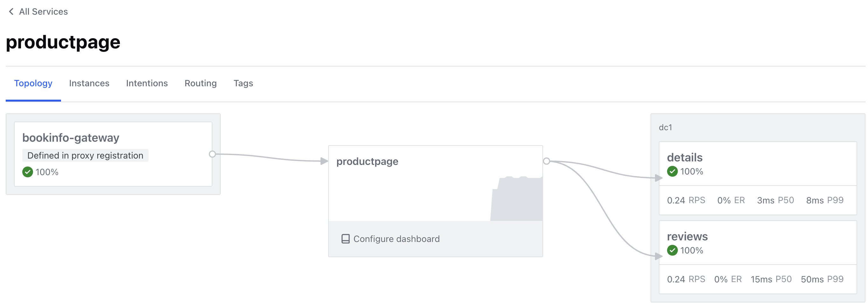868x305 pixels.
Task: Click the green health check on details
Action: pos(672,171)
